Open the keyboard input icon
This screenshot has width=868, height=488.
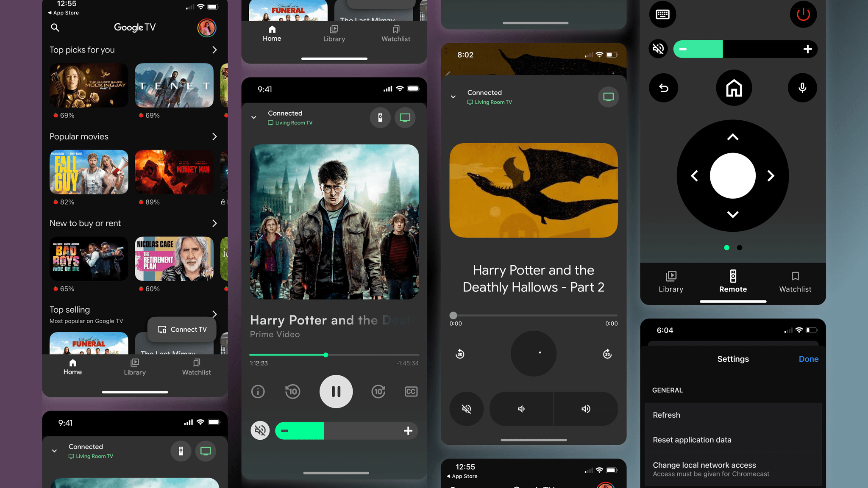[x=662, y=14]
